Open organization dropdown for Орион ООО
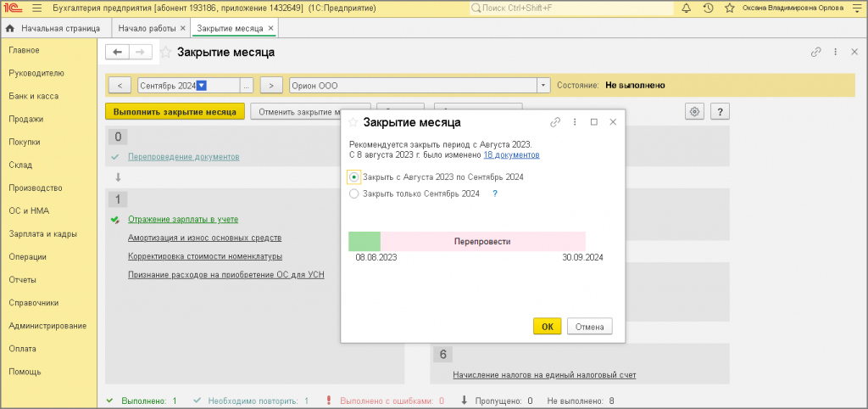Screen dimensions: 868x409 click(x=543, y=86)
